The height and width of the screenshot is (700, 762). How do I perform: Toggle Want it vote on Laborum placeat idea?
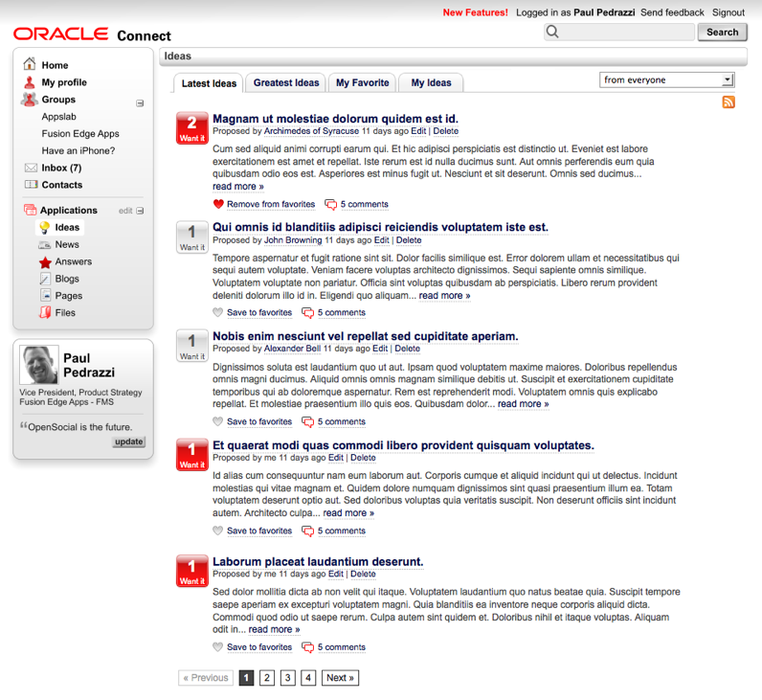192,571
